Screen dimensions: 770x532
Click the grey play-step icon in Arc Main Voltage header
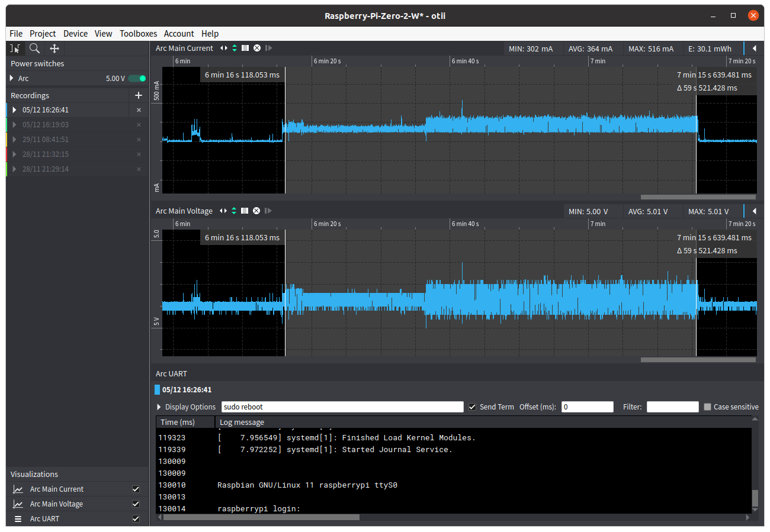tap(268, 211)
